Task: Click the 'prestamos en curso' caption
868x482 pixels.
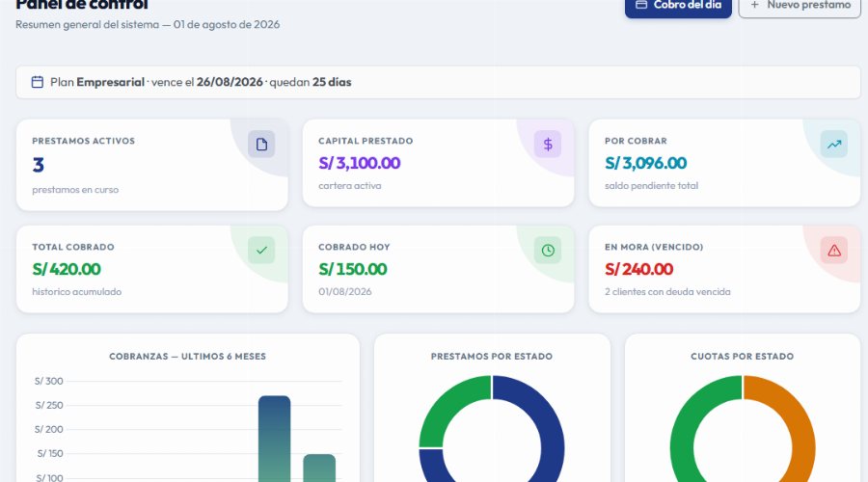Action: pos(75,190)
